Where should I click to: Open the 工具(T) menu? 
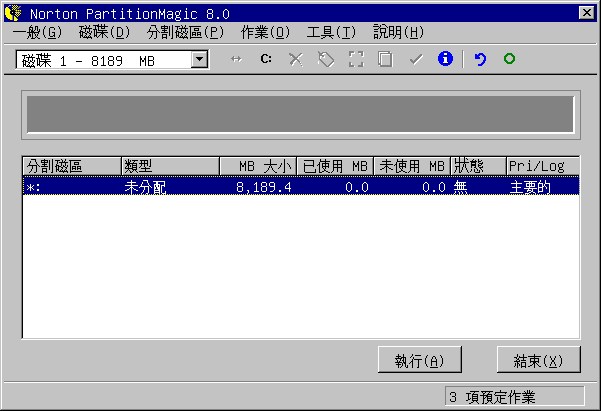(331, 32)
